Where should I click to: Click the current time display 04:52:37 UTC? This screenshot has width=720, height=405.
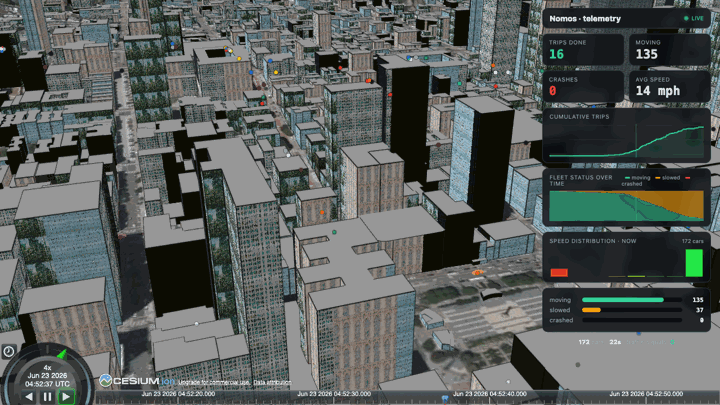tap(47, 384)
